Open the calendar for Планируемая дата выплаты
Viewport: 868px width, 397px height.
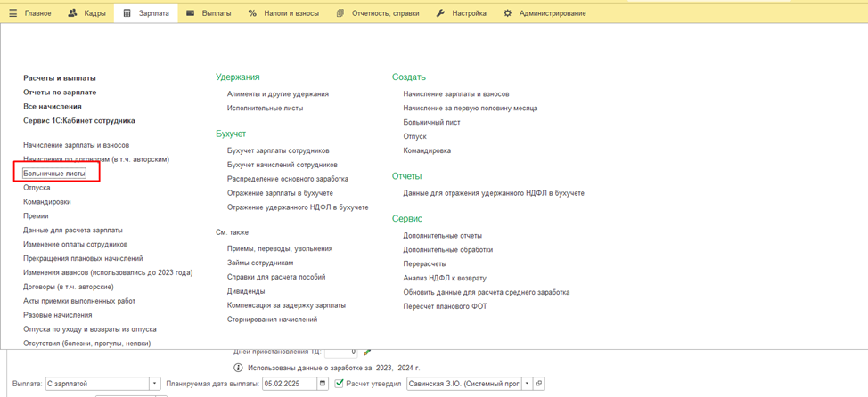tap(323, 383)
